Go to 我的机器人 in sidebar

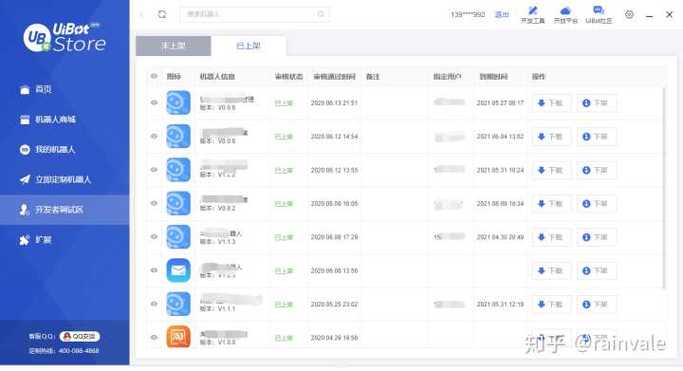(47, 150)
